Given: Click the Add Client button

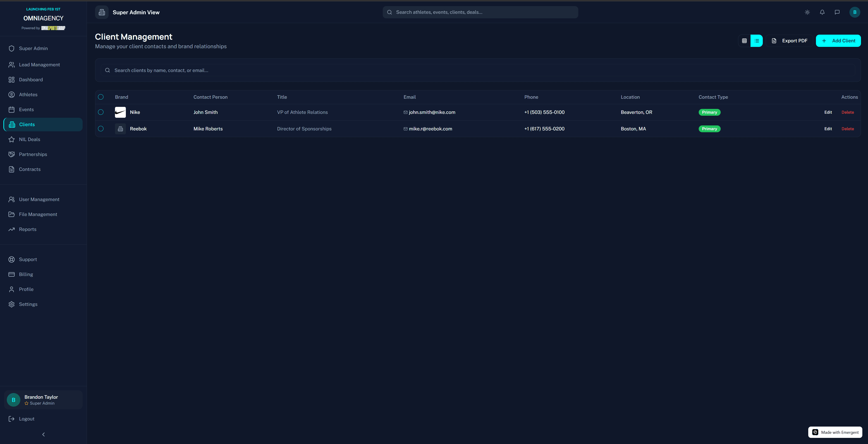Looking at the screenshot, I should pyautogui.click(x=838, y=41).
